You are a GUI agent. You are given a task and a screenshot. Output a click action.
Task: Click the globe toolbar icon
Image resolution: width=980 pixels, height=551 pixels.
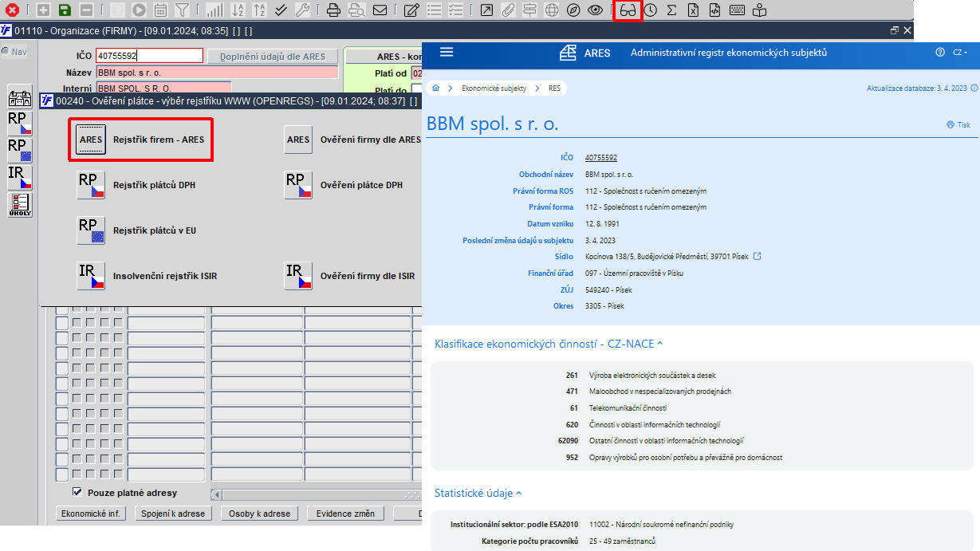pyautogui.click(x=552, y=10)
